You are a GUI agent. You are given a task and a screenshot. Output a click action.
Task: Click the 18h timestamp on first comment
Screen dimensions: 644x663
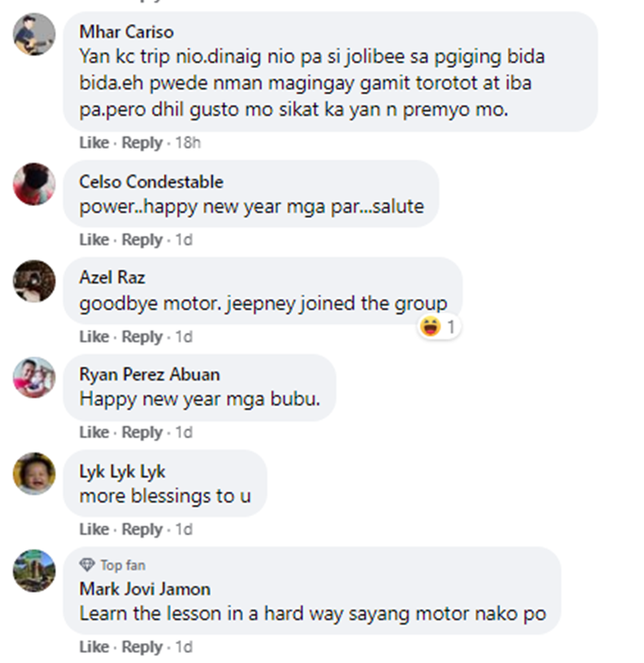[188, 143]
